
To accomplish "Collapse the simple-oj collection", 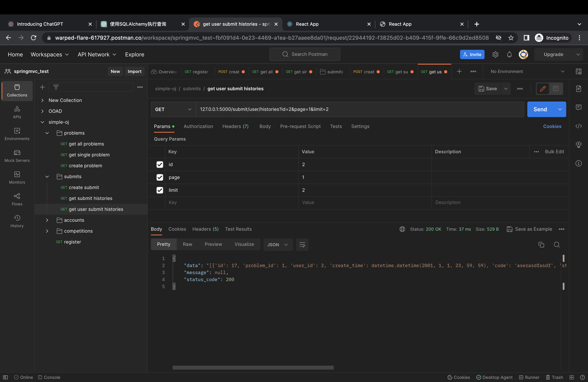I will pyautogui.click(x=43, y=122).
